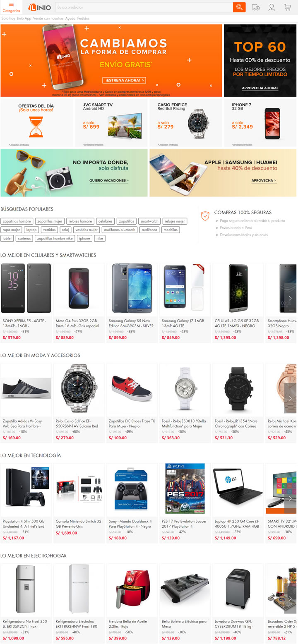Viewport: 298px width, 644px height.
Task: Select the zapatillas hombre search tag
Action: (x=17, y=221)
